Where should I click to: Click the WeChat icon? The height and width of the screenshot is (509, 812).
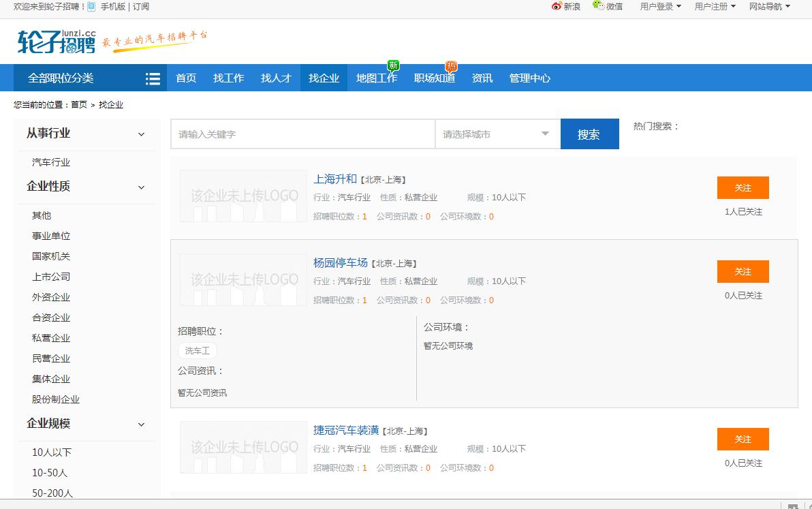[x=599, y=5]
